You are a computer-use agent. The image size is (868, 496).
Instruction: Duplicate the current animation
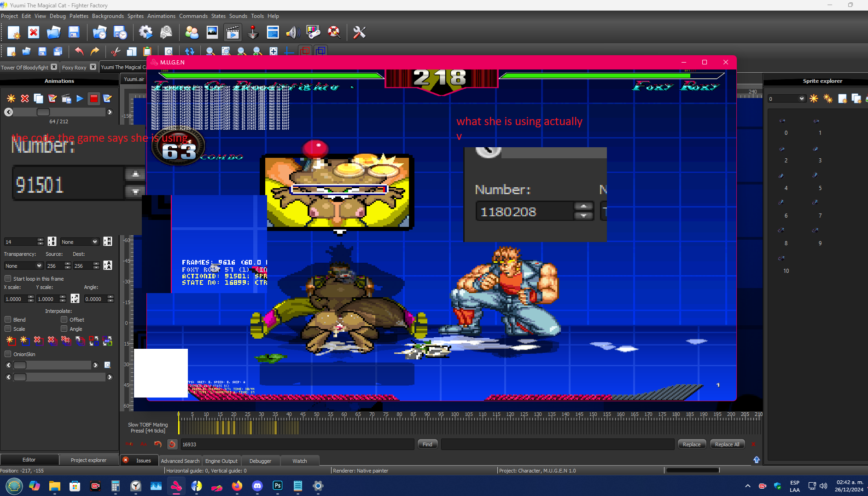(x=39, y=98)
